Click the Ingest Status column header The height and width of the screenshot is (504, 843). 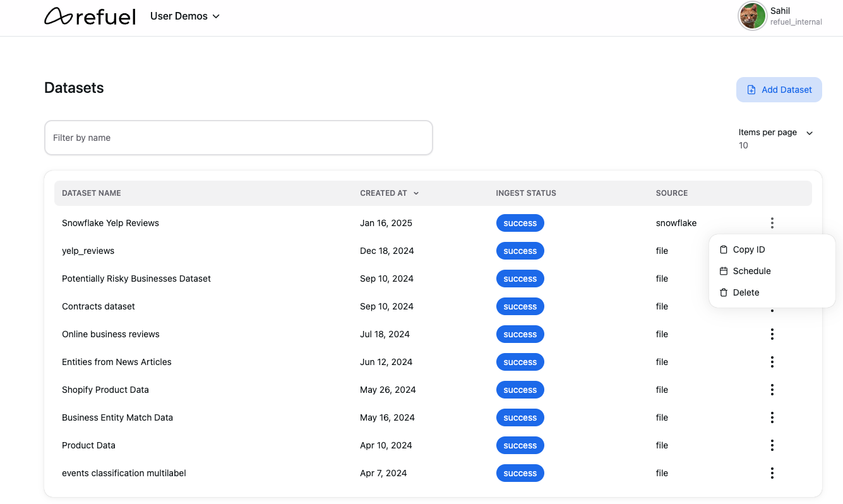point(526,193)
